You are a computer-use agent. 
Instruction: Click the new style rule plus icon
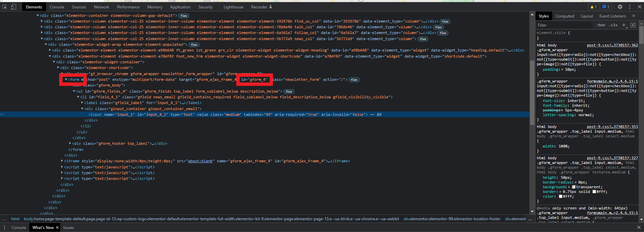624,25
